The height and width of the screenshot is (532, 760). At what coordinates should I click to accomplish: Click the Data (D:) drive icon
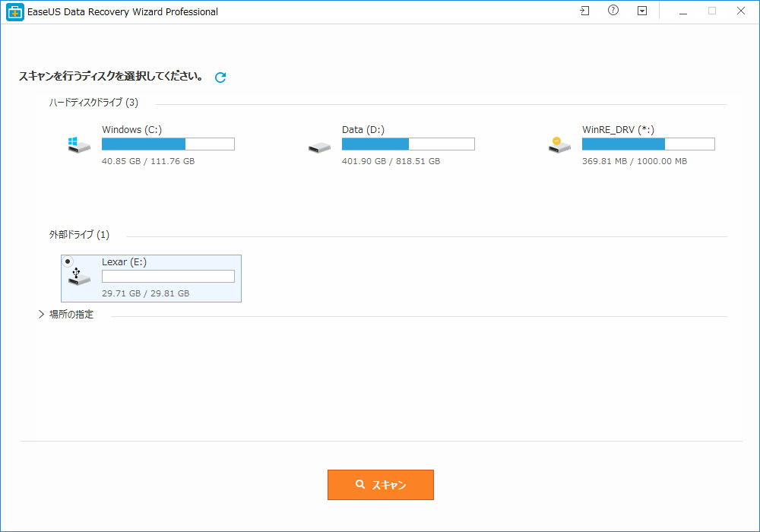click(319, 147)
